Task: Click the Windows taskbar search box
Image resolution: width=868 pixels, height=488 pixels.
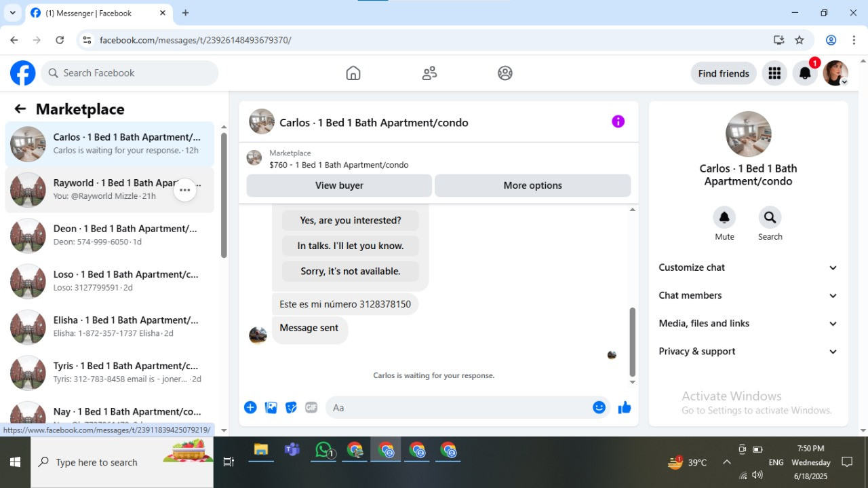Action: tap(122, 462)
